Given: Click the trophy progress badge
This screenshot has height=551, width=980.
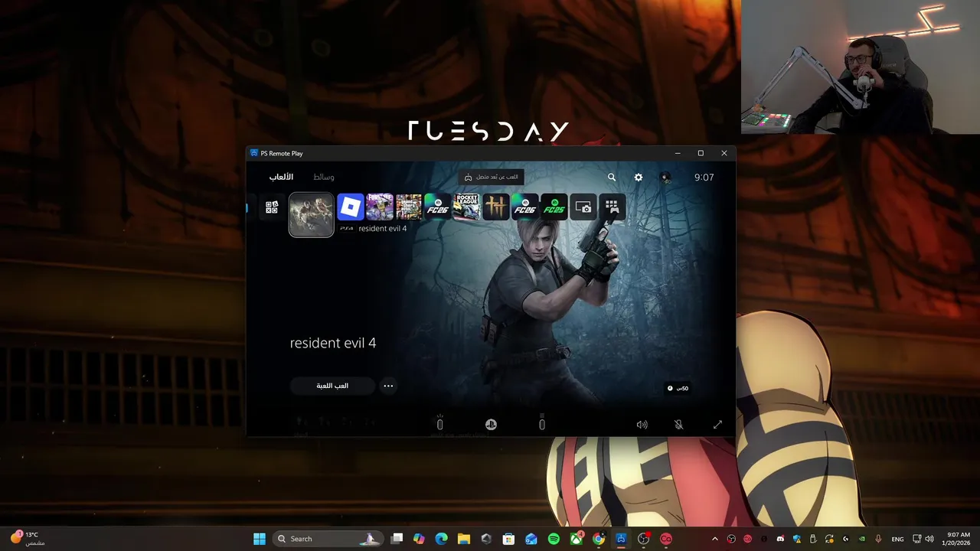Looking at the screenshot, I should (x=677, y=388).
